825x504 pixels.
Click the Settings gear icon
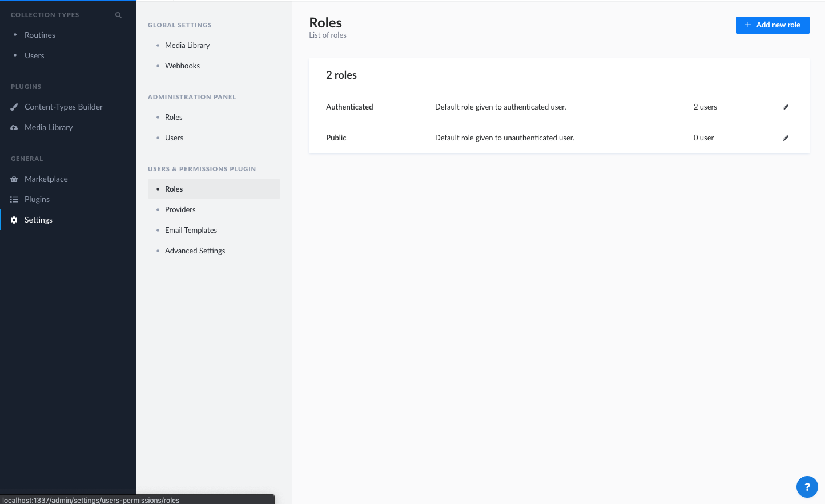14,220
